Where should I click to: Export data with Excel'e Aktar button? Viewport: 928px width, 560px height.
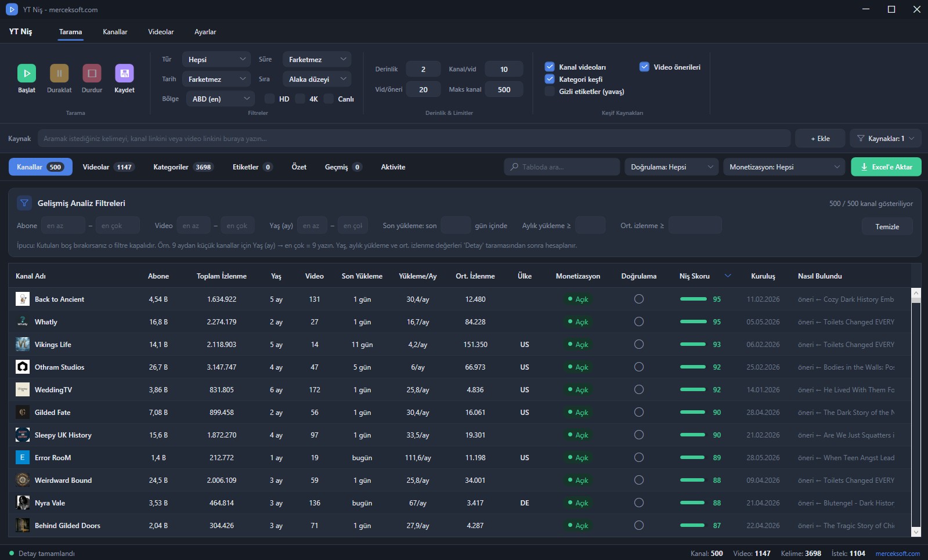pyautogui.click(x=886, y=167)
